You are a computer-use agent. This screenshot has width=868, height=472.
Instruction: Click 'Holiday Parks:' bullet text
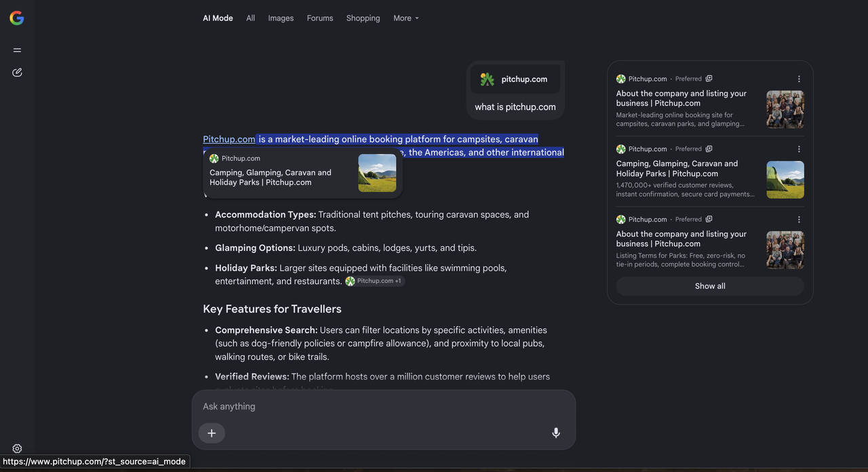click(x=246, y=269)
